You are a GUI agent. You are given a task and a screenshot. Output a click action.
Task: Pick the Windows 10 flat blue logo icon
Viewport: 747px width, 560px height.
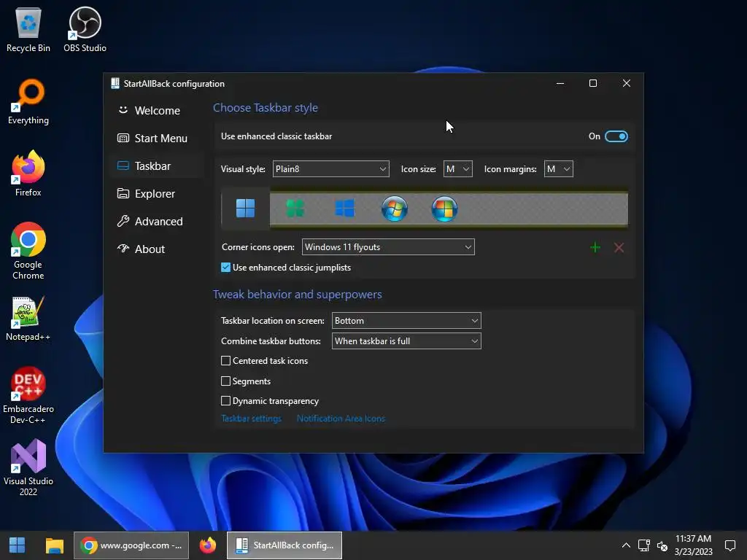pos(344,208)
